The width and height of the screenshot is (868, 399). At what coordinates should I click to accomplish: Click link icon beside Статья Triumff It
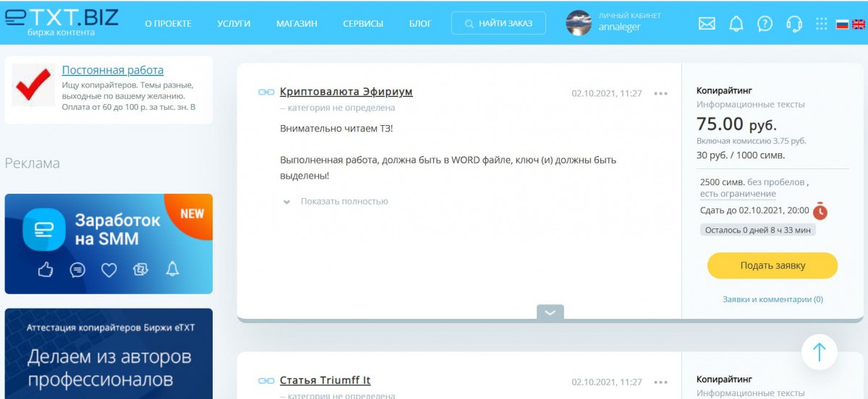point(266,381)
